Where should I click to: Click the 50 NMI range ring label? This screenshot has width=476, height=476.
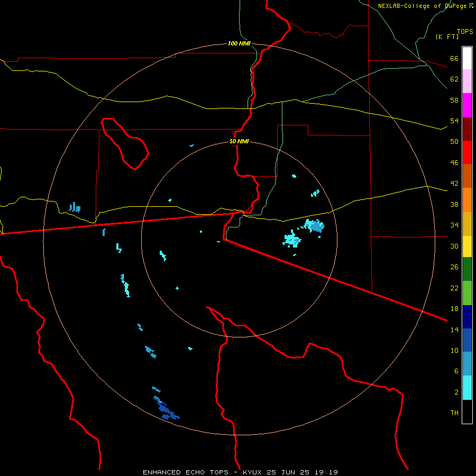[239, 141]
